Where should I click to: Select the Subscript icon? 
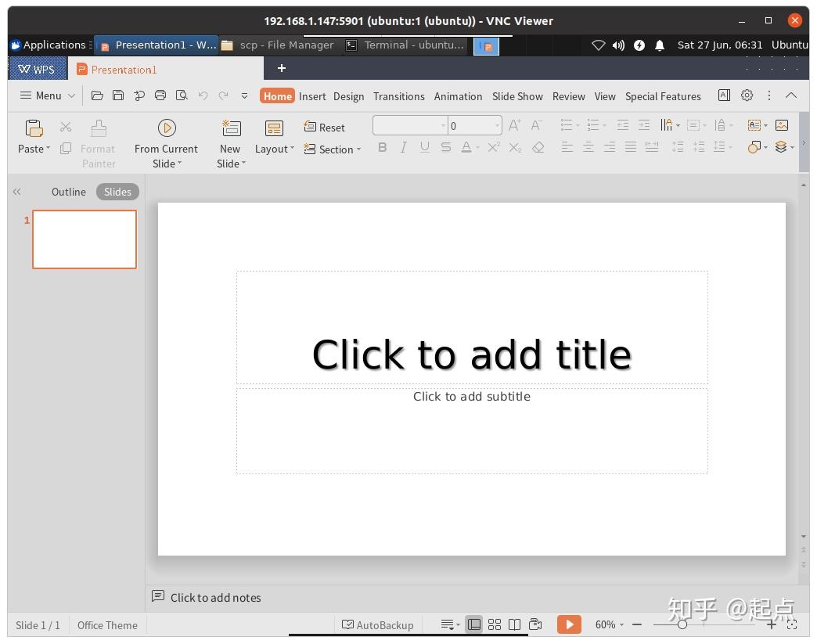514,147
